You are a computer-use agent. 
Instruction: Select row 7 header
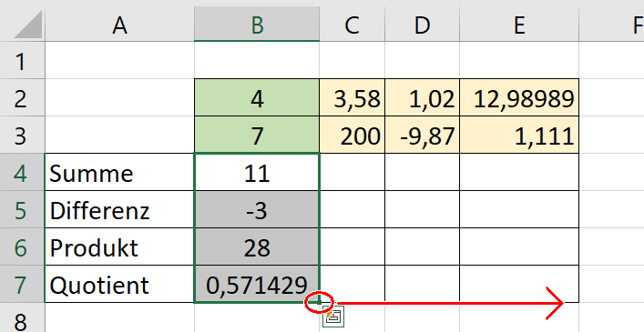[22, 284]
